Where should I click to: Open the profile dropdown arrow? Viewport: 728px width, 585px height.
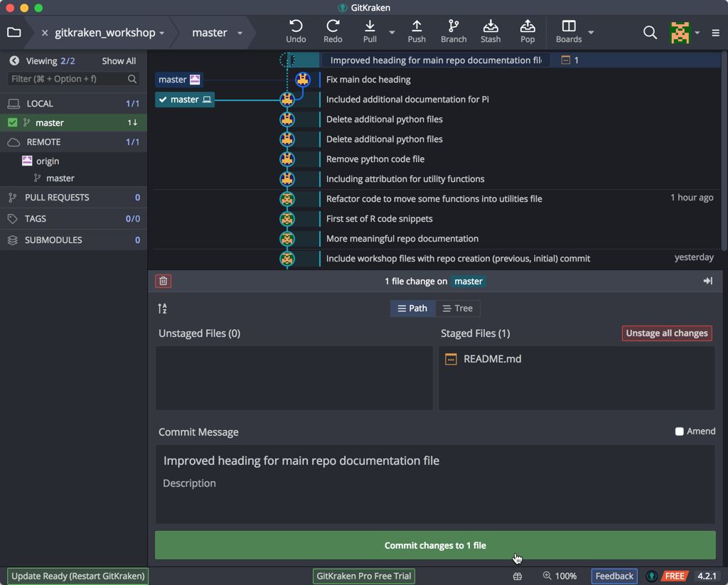tap(697, 33)
